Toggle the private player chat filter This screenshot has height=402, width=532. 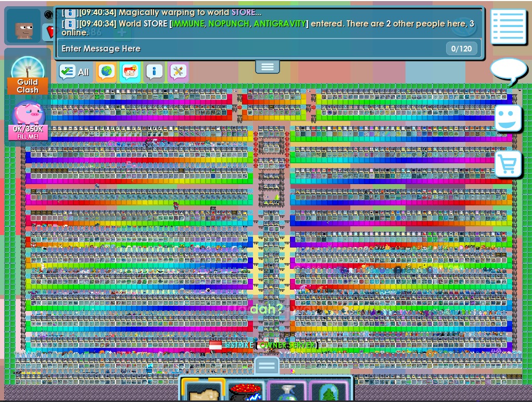[x=130, y=72]
